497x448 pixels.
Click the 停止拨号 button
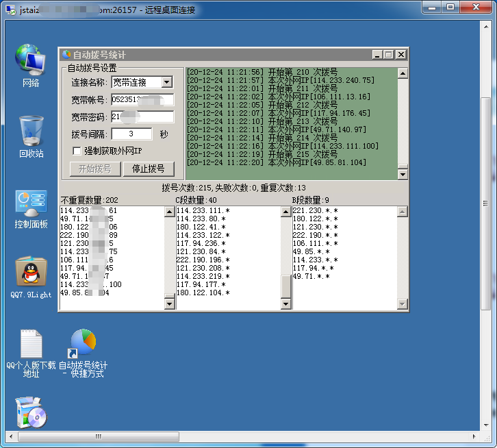[149, 169]
